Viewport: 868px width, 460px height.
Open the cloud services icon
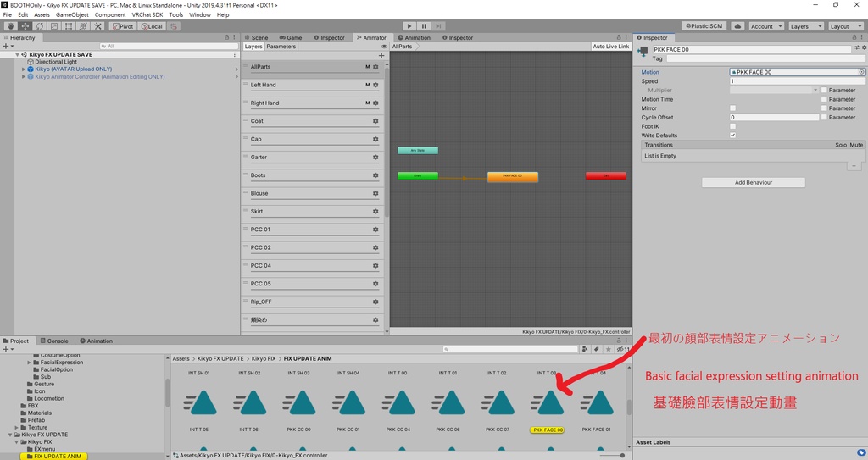pos(737,26)
